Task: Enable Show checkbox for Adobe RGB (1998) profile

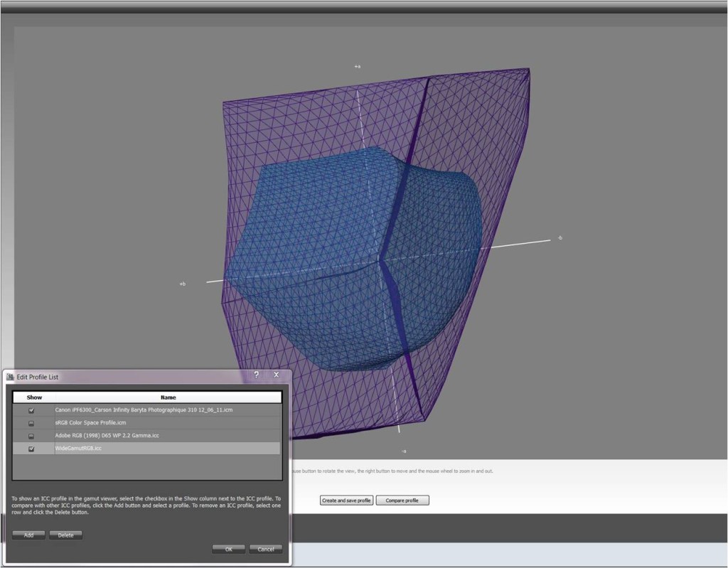Action: [31, 436]
